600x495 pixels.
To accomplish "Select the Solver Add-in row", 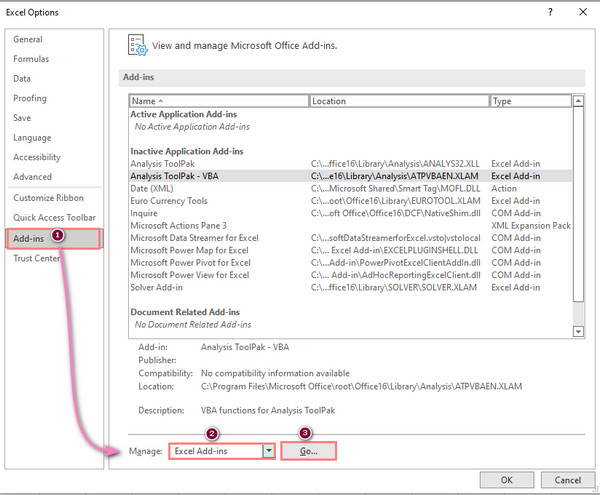I will (351, 287).
